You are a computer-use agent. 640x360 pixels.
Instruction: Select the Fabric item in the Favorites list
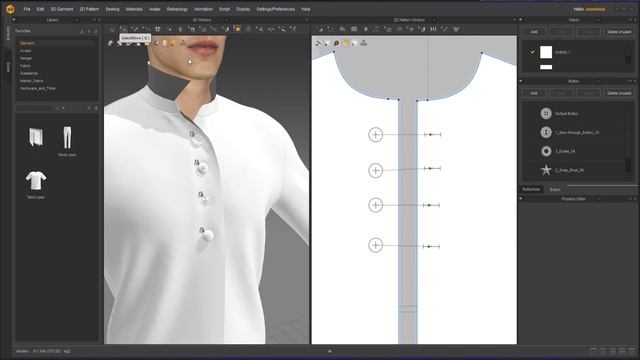tap(25, 66)
